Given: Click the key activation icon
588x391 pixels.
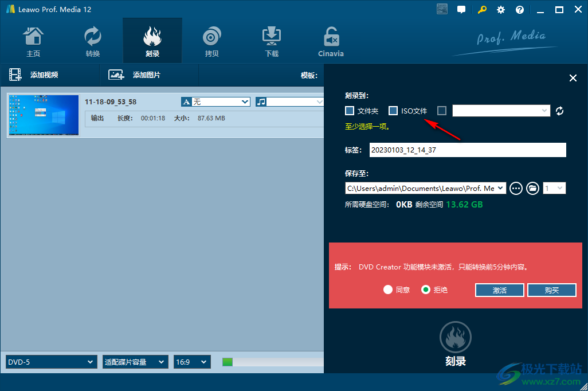Looking at the screenshot, I should (482, 9).
